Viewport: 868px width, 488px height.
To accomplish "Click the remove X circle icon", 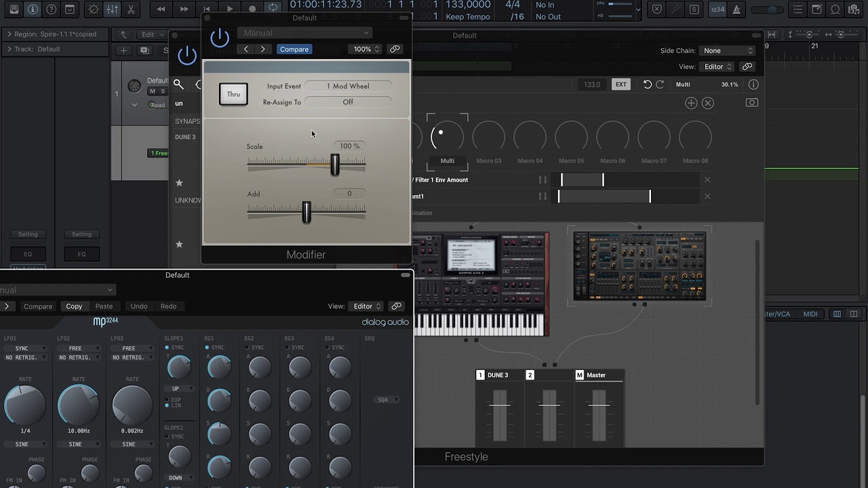I will (x=708, y=103).
